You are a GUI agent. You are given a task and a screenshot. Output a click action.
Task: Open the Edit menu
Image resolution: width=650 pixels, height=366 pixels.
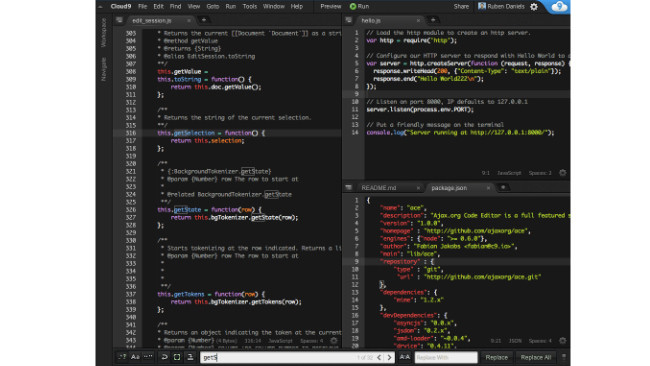[x=158, y=7]
